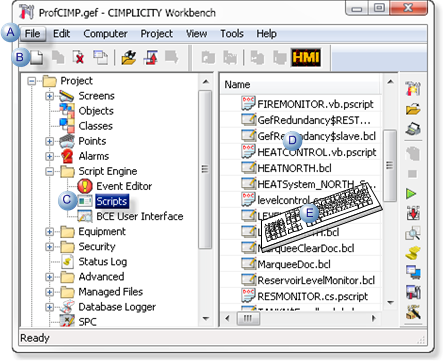Click the Screens node icon
Viewport: 445px width, 361px height.
tap(66, 96)
